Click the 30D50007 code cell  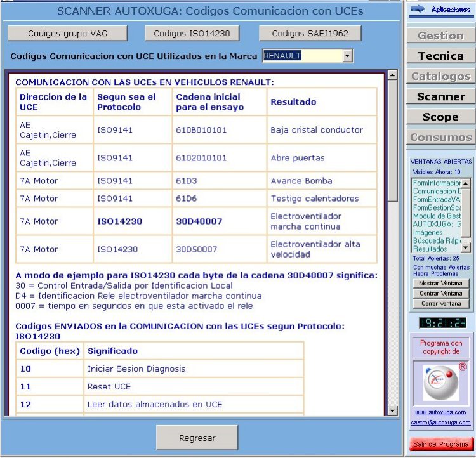220,249
